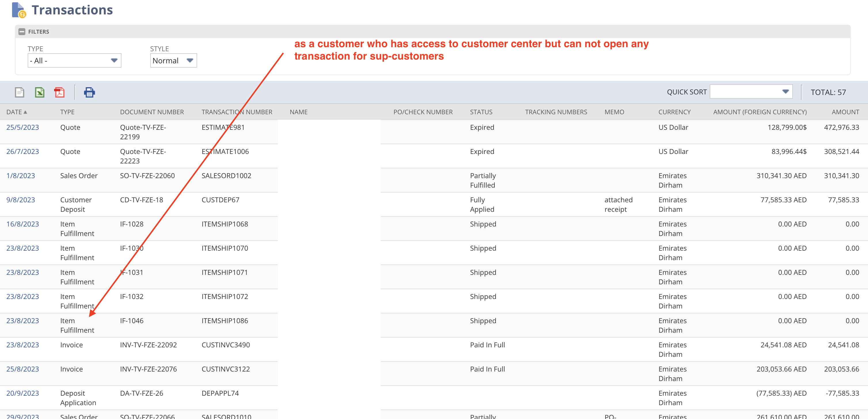Open the invoice dated 23/8/2023

[22, 344]
